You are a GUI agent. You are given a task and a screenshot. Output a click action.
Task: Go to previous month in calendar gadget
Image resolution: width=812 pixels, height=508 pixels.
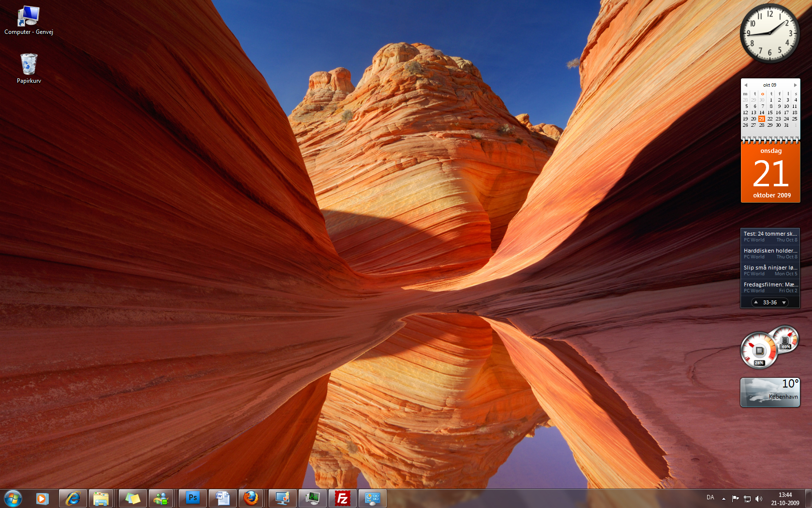746,85
